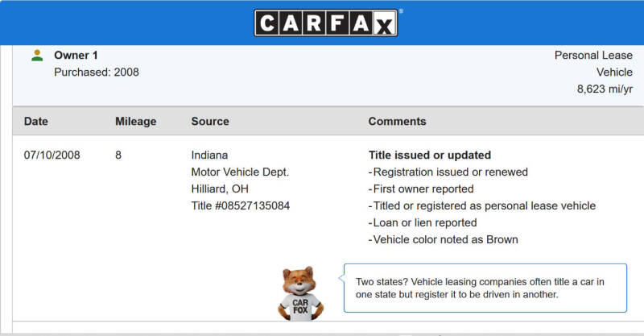This screenshot has height=336, width=644.
Task: Click the 8,623 mi/yr mileage text
Action: point(605,89)
